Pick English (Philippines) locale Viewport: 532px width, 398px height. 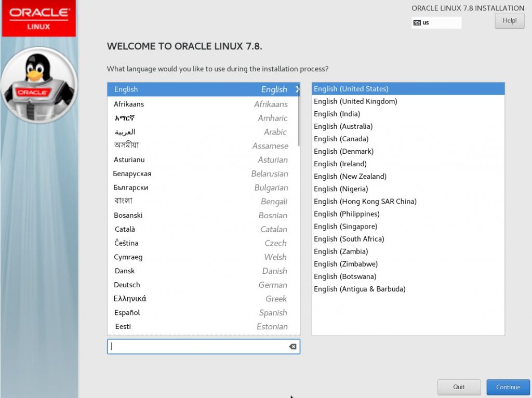pos(408,214)
